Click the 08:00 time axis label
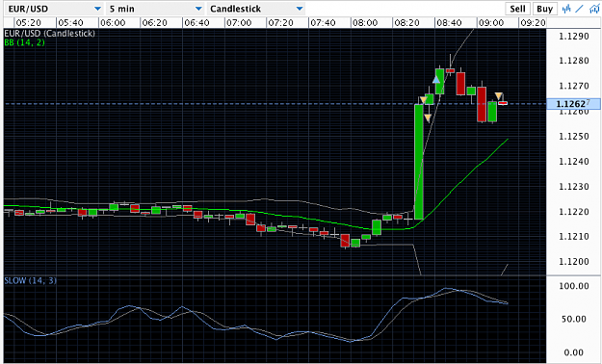 365,23
